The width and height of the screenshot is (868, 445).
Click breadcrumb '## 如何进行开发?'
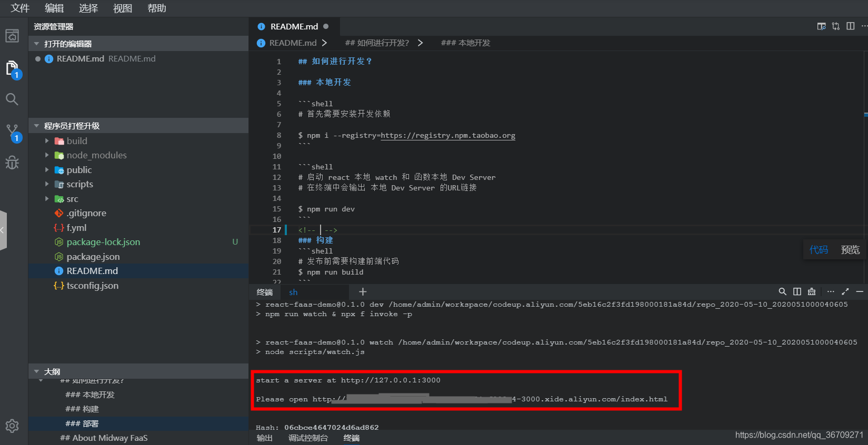(377, 43)
